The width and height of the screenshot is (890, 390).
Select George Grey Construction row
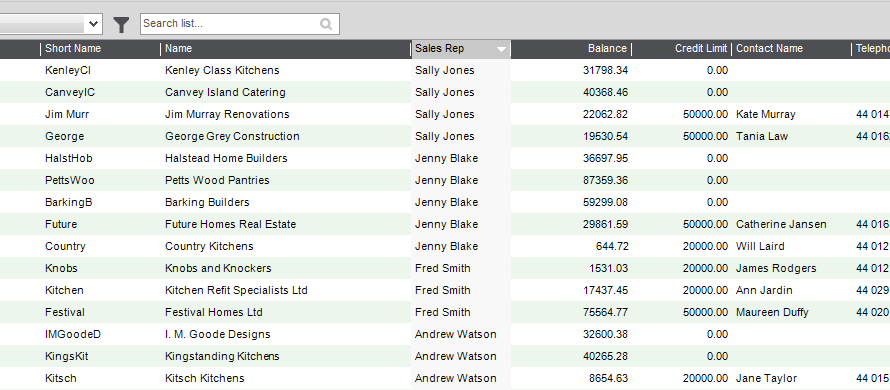[x=445, y=136]
